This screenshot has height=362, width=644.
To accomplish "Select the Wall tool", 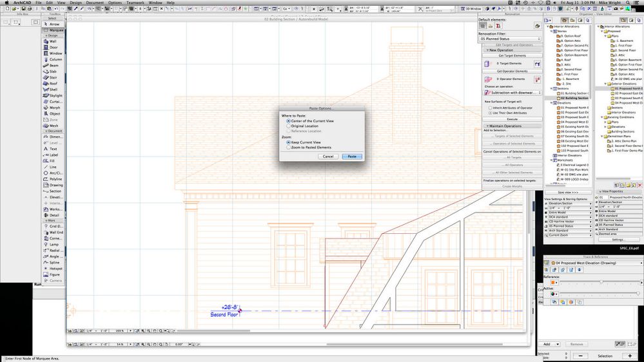I will pos(53,41).
